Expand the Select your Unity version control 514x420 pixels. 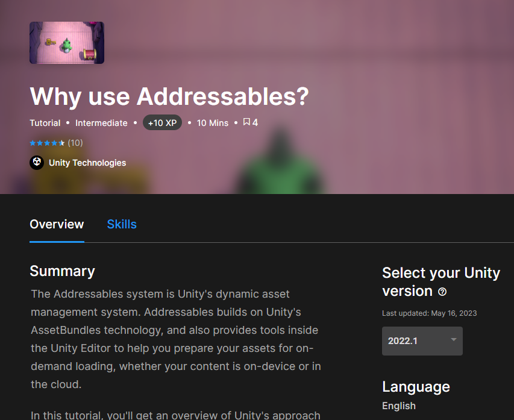point(422,341)
